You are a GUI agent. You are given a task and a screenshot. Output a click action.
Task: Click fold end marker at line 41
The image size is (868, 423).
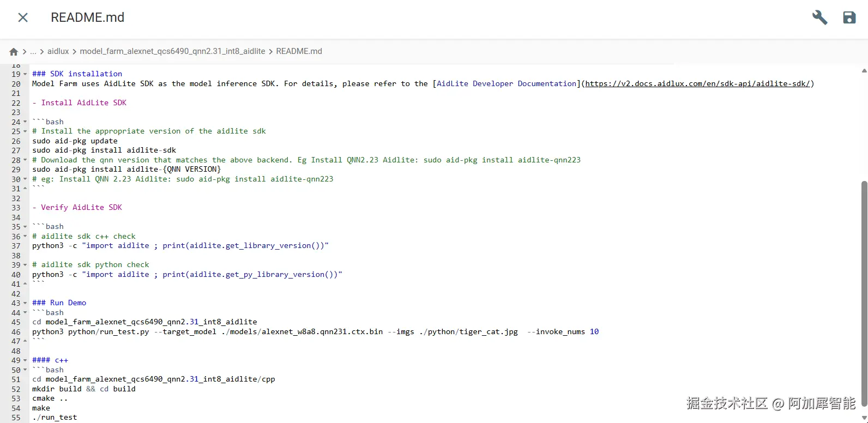click(25, 284)
